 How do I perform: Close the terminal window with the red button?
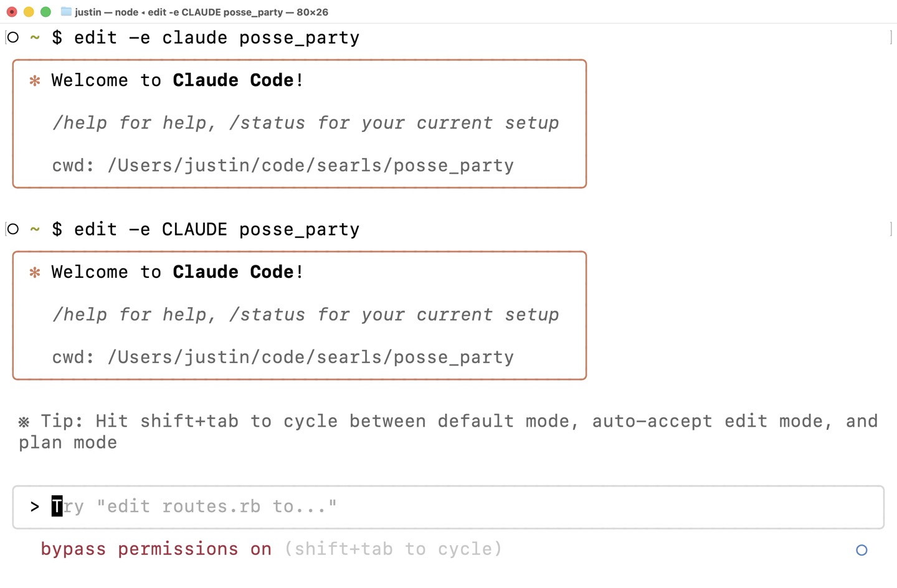pyautogui.click(x=12, y=12)
